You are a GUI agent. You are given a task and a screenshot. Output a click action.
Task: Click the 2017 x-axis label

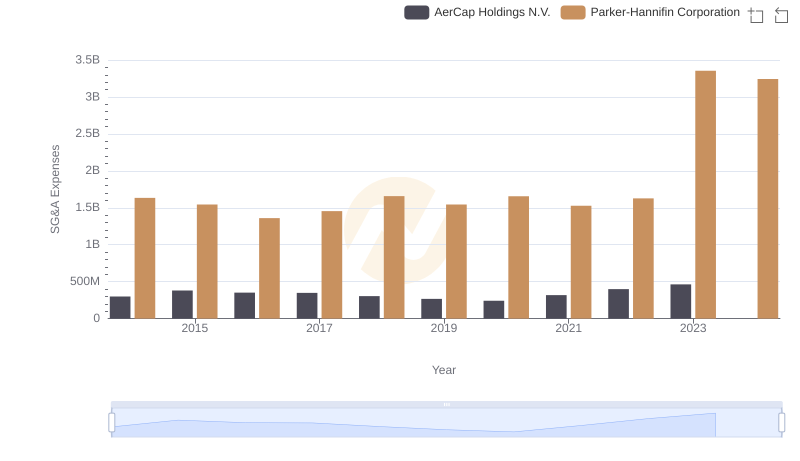[x=319, y=328]
